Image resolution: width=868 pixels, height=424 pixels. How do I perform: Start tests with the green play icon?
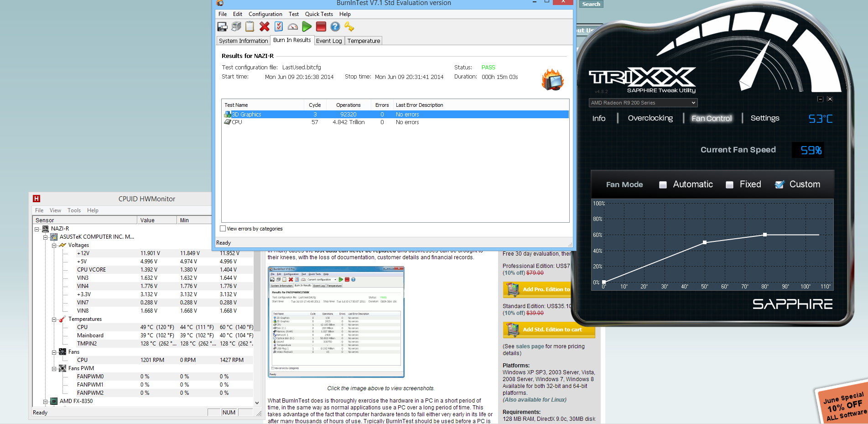click(x=307, y=27)
